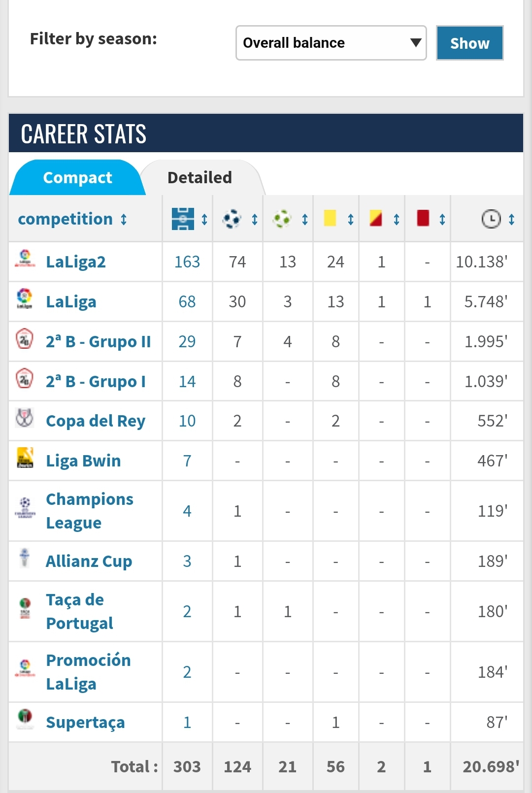The image size is (532, 793).
Task: Click the dropdown arrow in season filter
Action: [416, 43]
